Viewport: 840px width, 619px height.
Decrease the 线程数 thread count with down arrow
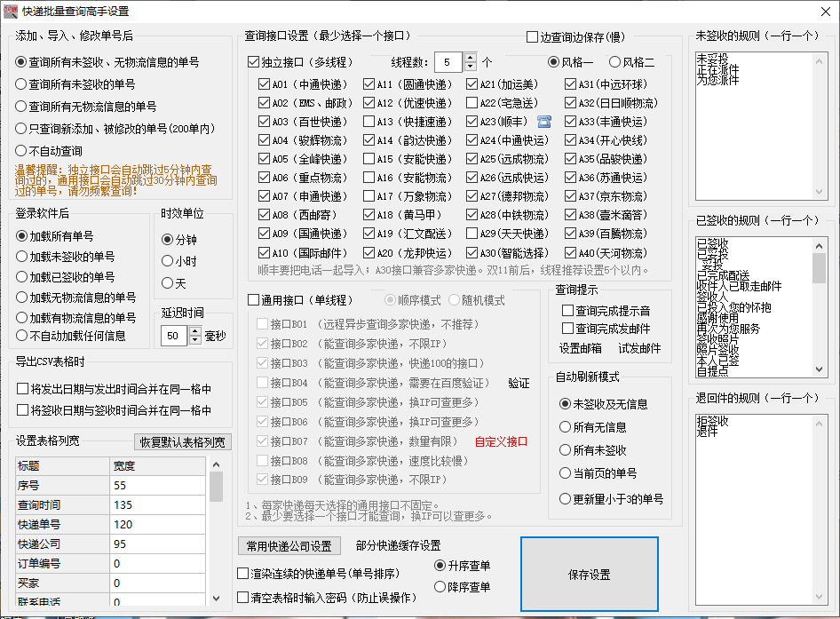pyautogui.click(x=470, y=67)
